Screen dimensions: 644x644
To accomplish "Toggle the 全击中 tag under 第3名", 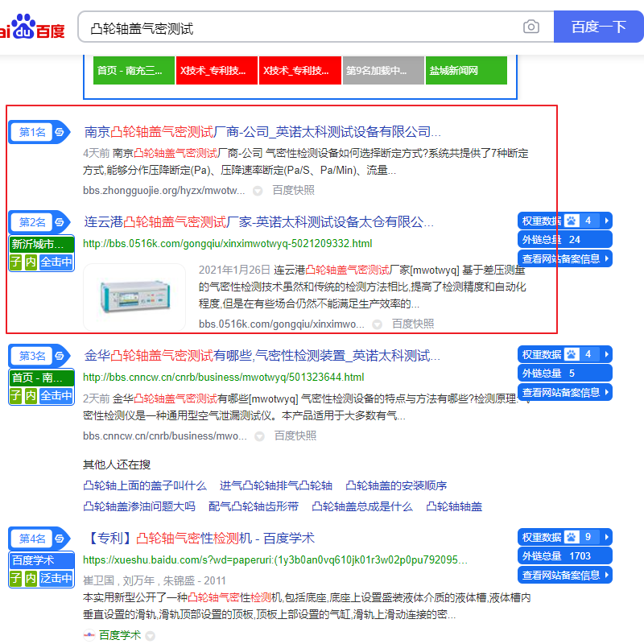I will 56,395.
